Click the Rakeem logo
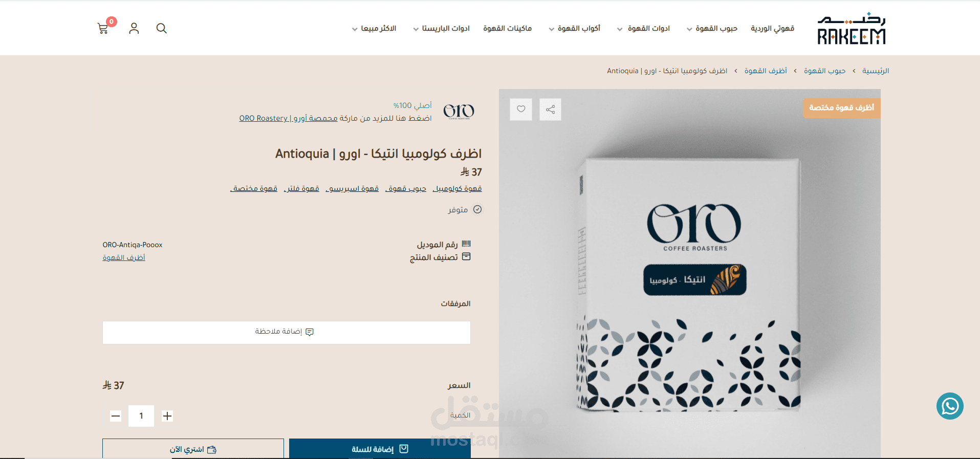 851,29
